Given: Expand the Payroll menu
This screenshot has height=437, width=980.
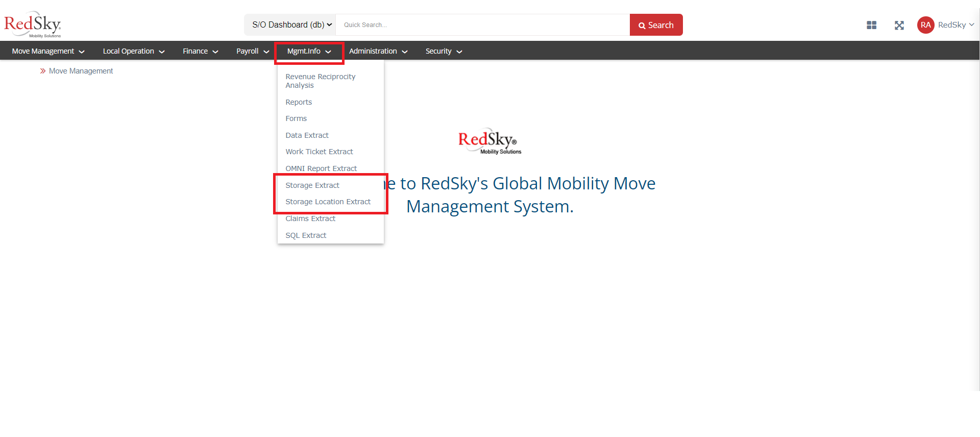Looking at the screenshot, I should 253,51.
